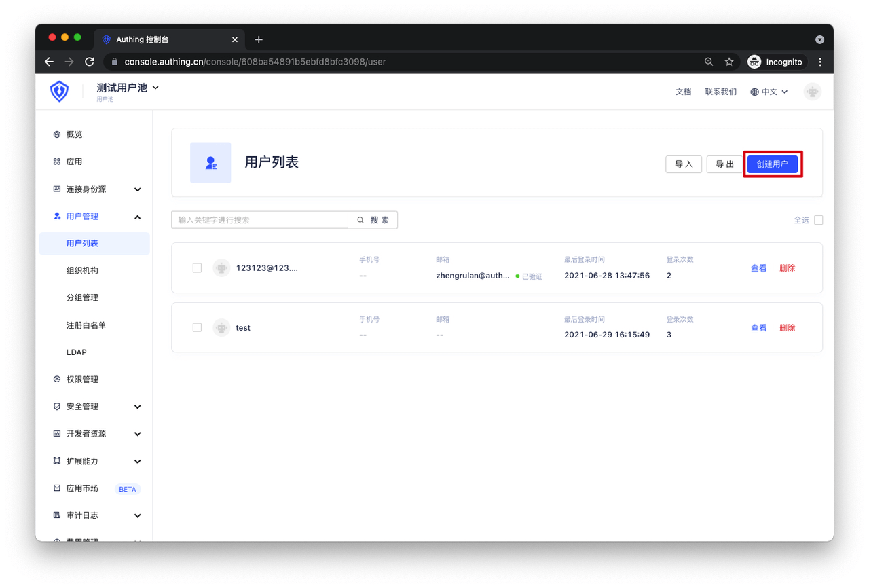Click avatar of user test
Image resolution: width=869 pixels, height=588 pixels.
tap(221, 327)
